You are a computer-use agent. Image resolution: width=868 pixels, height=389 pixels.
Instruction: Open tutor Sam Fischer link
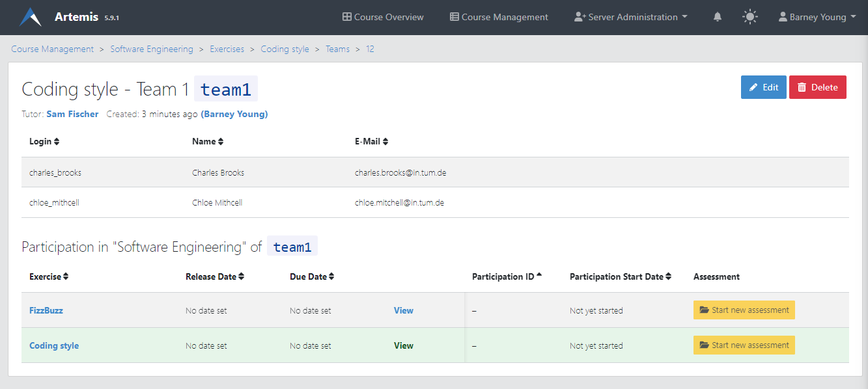click(x=72, y=114)
